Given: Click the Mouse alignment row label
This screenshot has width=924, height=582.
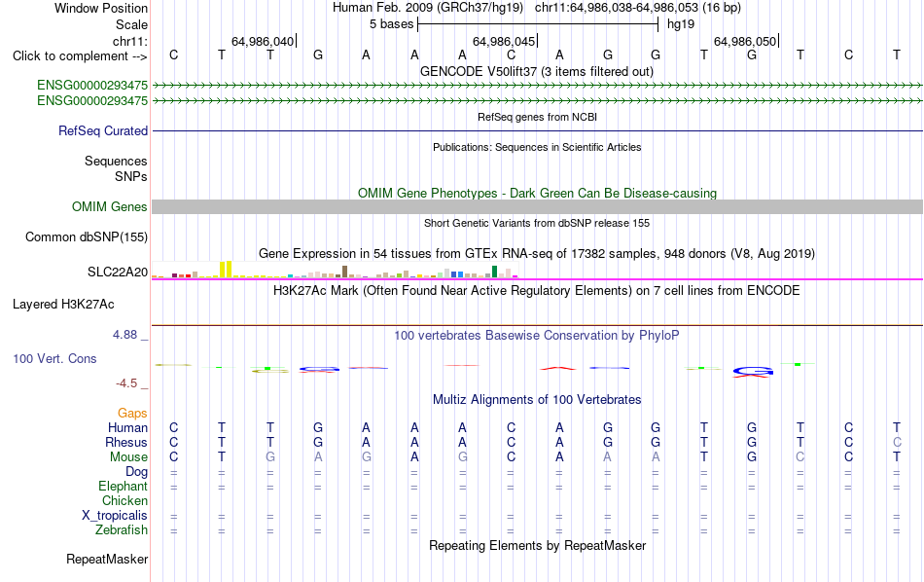Looking at the screenshot, I should pos(128,457).
